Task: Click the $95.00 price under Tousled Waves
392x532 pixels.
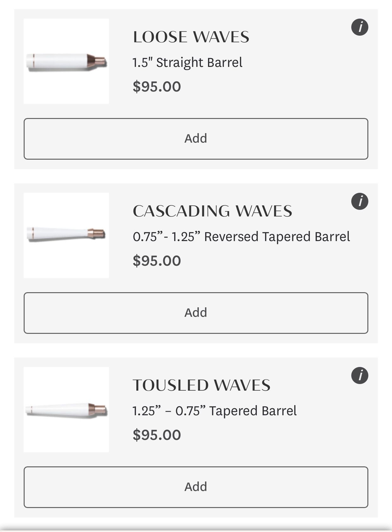Action: [157, 435]
